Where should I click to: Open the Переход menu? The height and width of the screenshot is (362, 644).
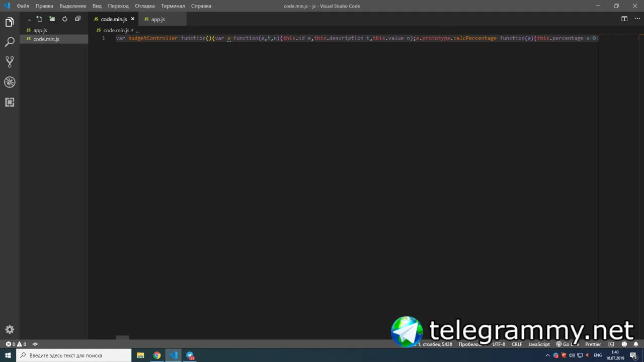click(x=118, y=6)
